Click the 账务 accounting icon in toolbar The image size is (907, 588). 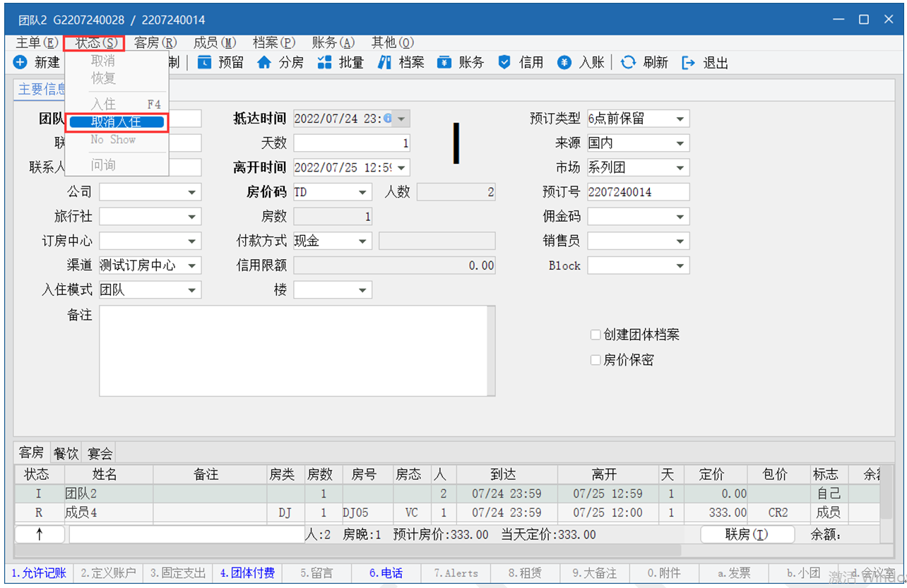(444, 63)
